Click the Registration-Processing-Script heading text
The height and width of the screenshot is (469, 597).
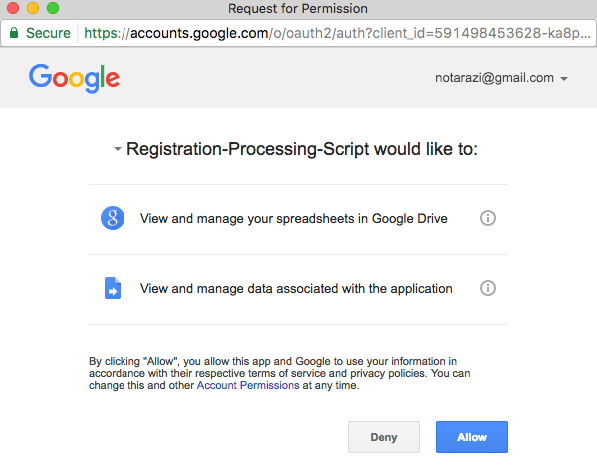click(302, 149)
